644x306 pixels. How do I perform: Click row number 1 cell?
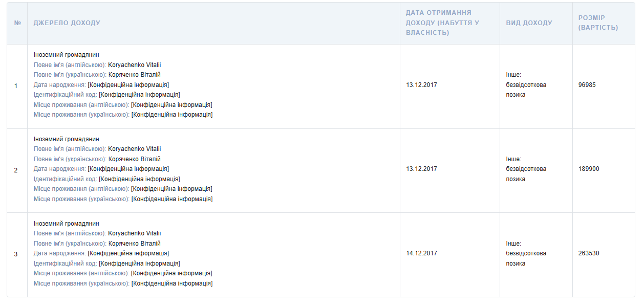16,85
